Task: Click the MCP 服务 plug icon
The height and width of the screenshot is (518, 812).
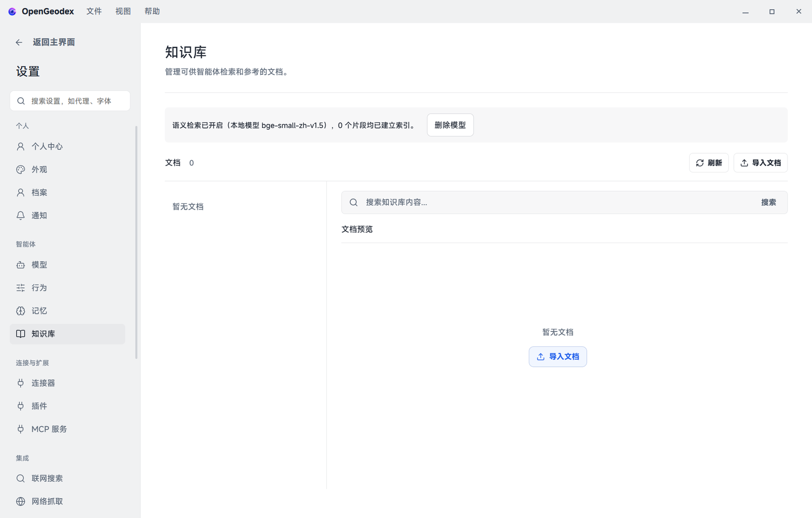Action: 20,429
